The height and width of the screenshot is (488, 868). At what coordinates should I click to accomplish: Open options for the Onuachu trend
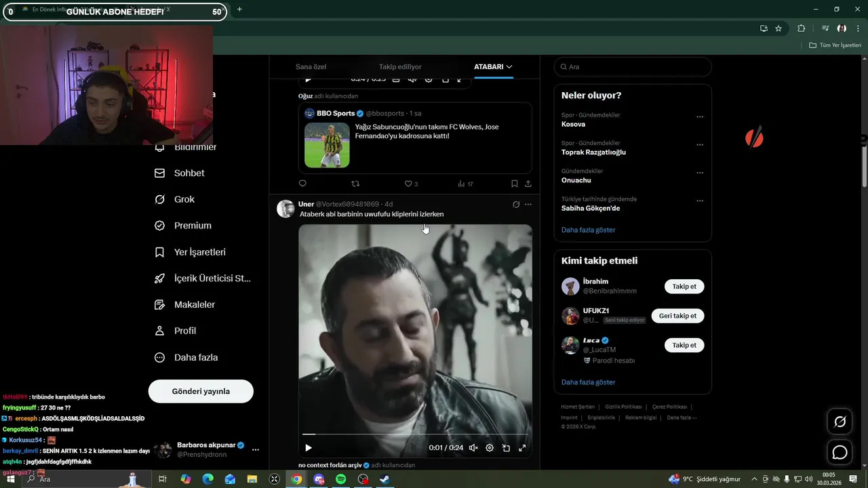point(700,173)
